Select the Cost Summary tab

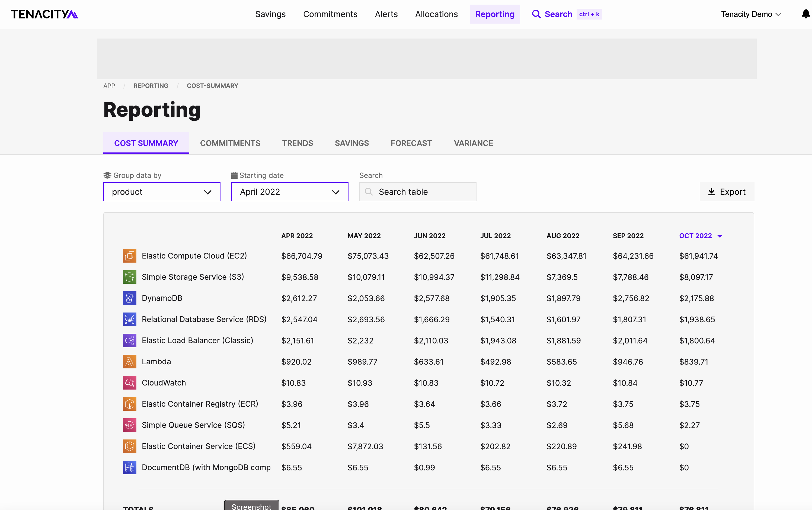[146, 143]
